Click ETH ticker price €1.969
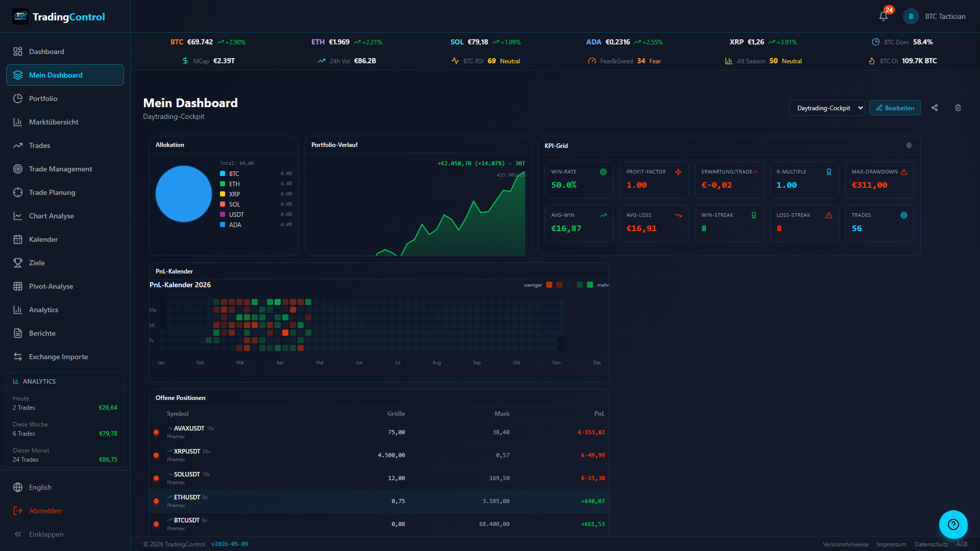 339,42
